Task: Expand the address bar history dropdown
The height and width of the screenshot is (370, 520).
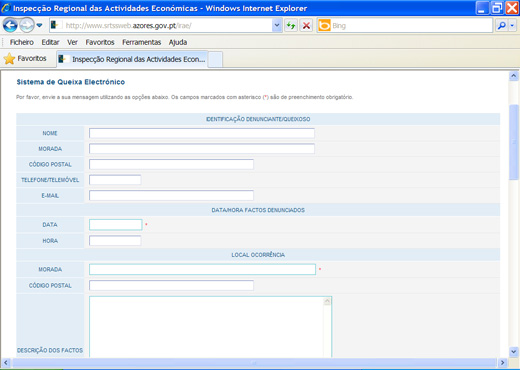Action: 277,25
